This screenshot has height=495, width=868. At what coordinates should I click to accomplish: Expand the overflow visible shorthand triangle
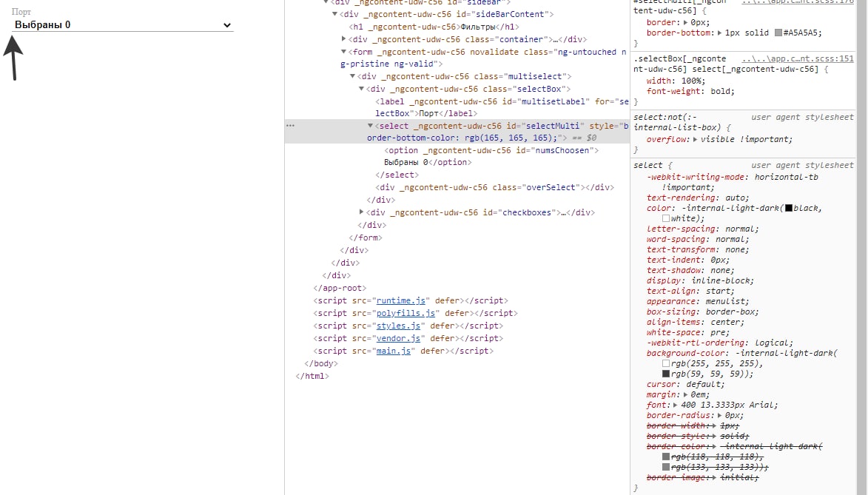(x=696, y=140)
